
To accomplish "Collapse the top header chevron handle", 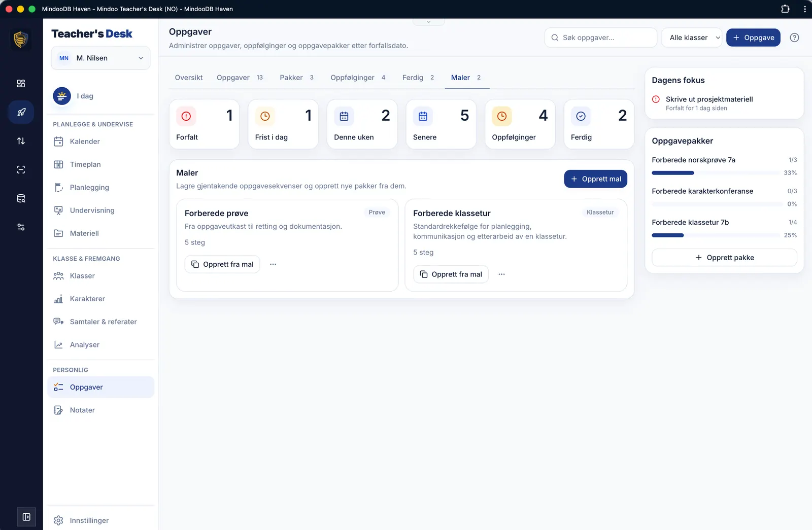I will [428, 22].
